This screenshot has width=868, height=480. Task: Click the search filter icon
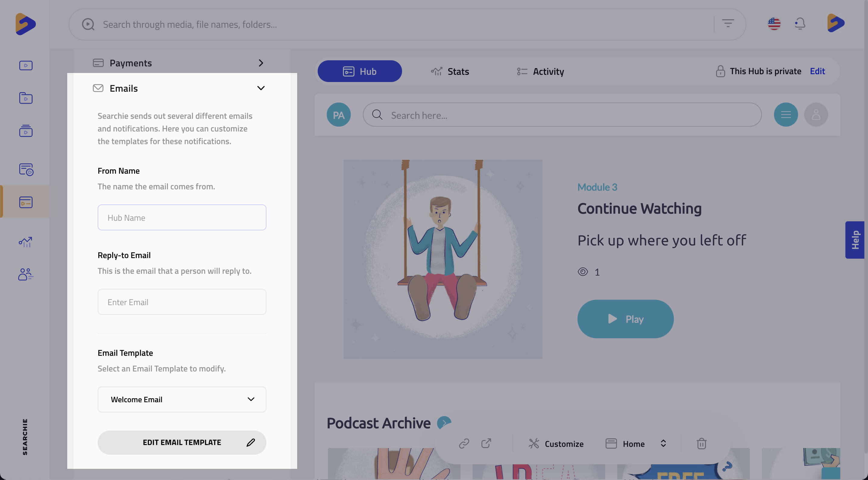tap(728, 24)
